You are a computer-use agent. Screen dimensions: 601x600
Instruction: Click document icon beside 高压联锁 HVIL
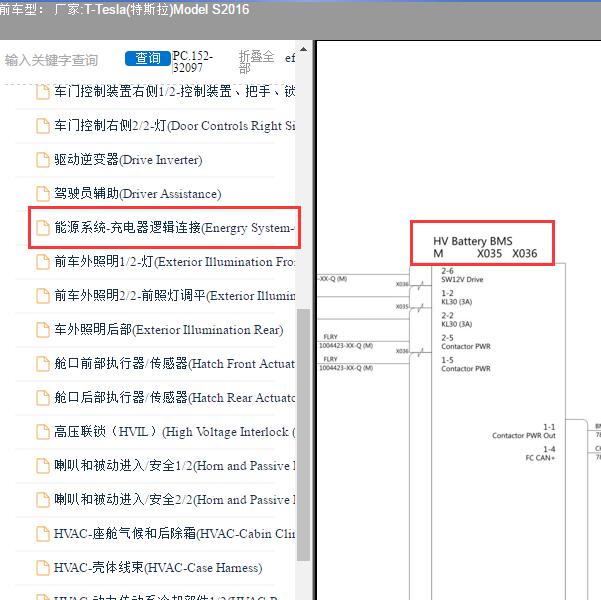(x=43, y=432)
